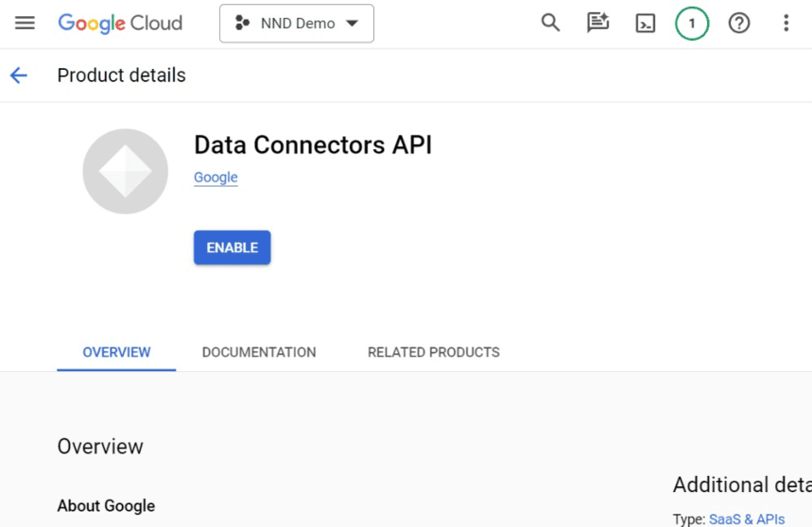Image resolution: width=812 pixels, height=527 pixels.
Task: Open the help question mark icon
Action: coord(739,24)
